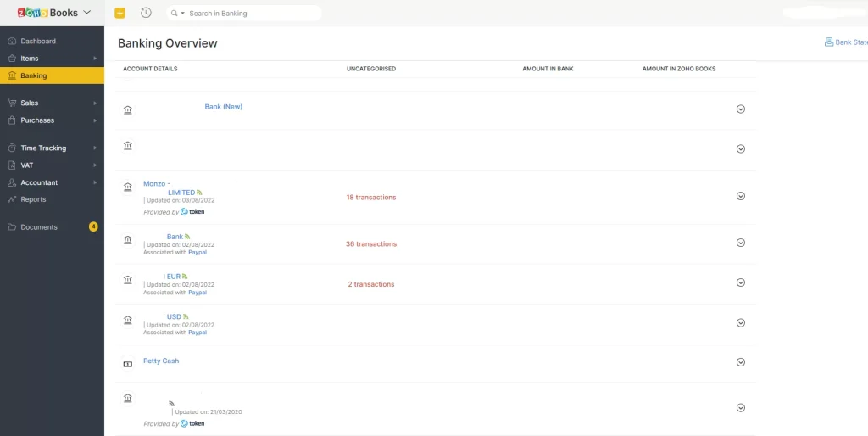
Task: Expand the Sales sidebar menu
Action: (x=52, y=103)
